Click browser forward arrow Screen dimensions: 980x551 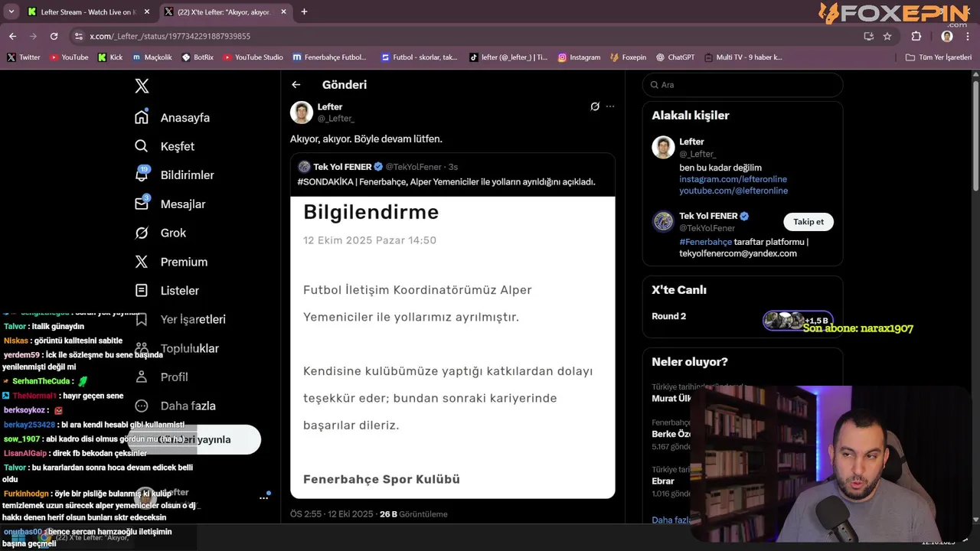[x=33, y=36]
